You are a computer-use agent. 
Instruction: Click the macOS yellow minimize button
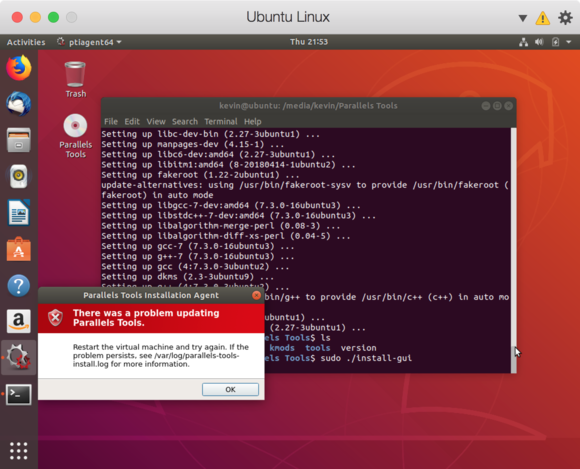35,17
